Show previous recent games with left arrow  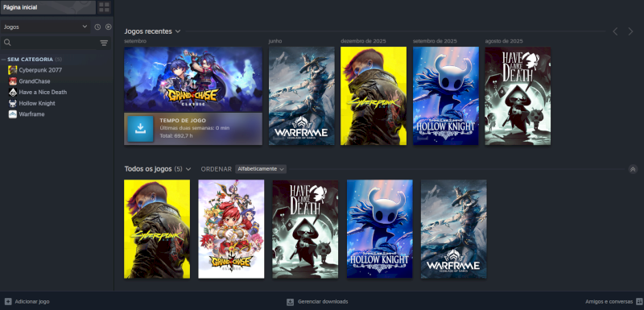(615, 31)
